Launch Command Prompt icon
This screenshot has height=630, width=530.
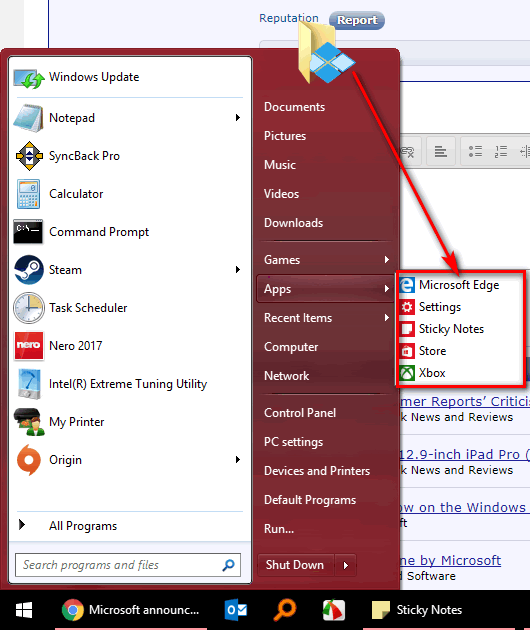pos(28,231)
